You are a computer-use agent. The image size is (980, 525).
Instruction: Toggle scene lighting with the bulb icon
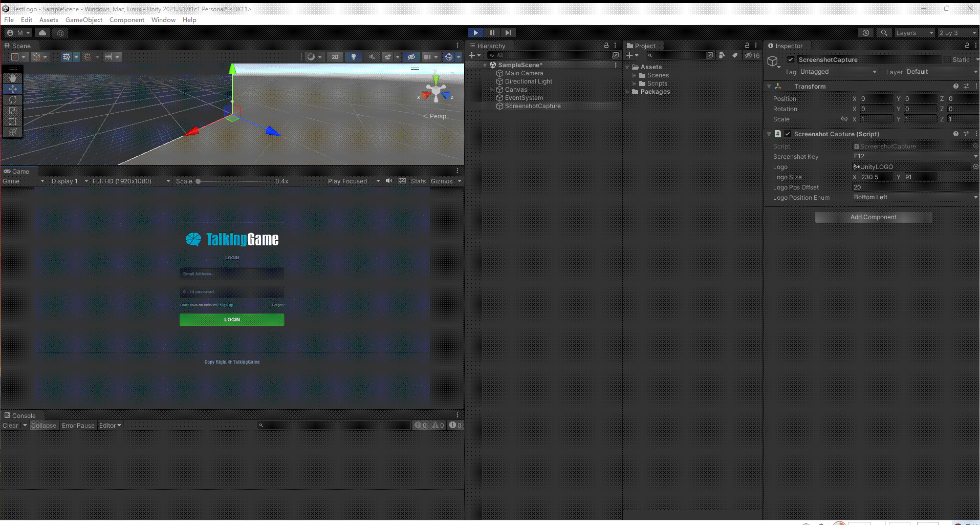(354, 56)
